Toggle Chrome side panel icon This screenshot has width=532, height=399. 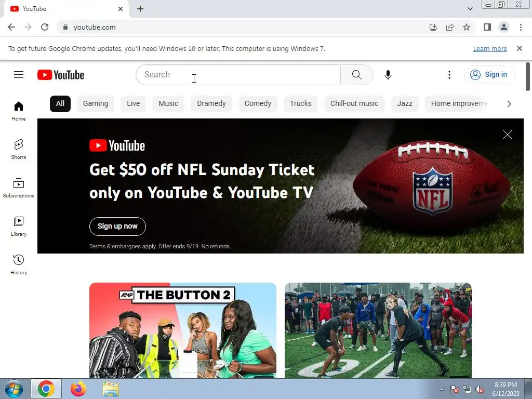tap(487, 27)
